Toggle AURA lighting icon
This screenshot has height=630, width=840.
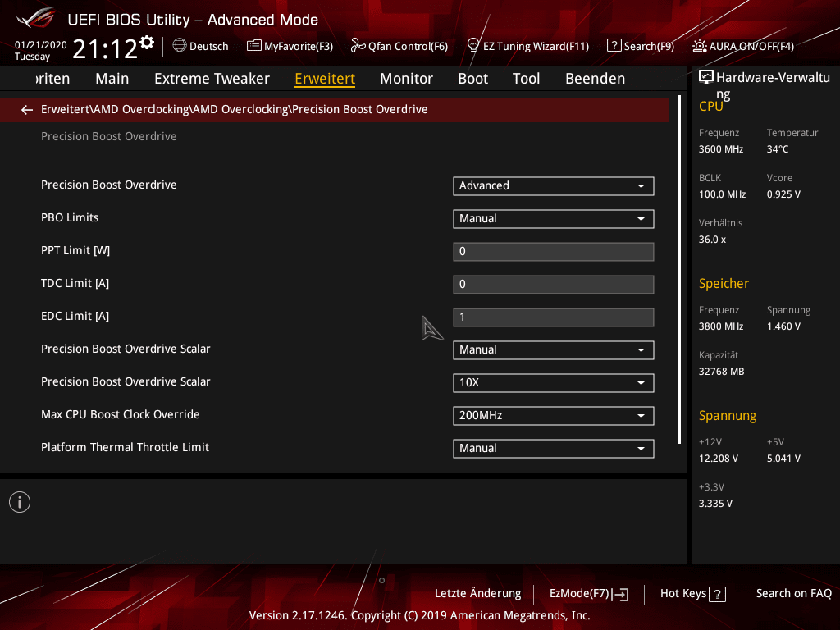tap(699, 46)
